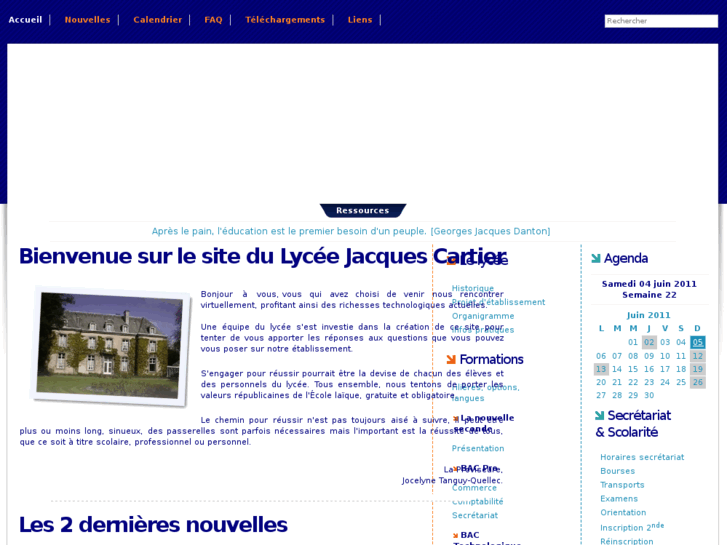Open the Comptabilité link
Image resolution: width=727 pixels, height=545 pixels.
[478, 501]
